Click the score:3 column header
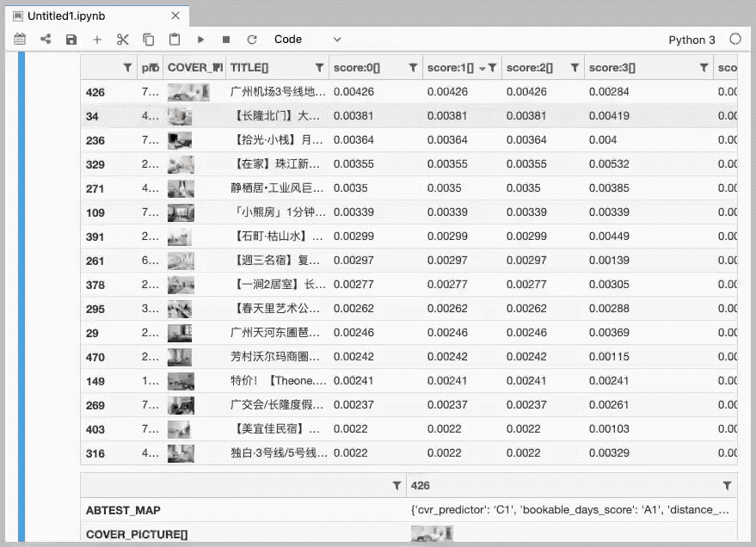Image resolution: width=756 pixels, height=547 pixels. [612, 68]
